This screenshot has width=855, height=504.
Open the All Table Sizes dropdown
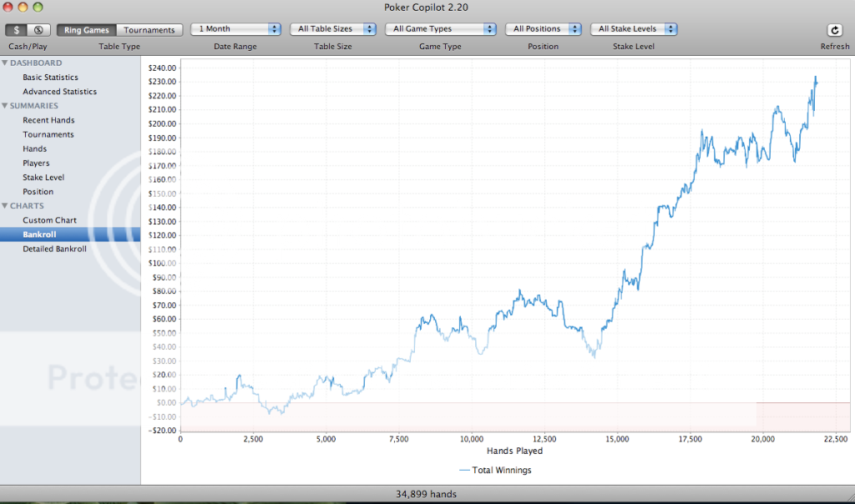332,29
